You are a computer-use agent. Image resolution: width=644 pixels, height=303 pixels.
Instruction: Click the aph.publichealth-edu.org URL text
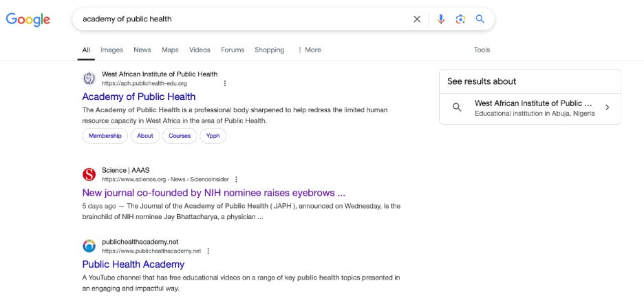[144, 83]
